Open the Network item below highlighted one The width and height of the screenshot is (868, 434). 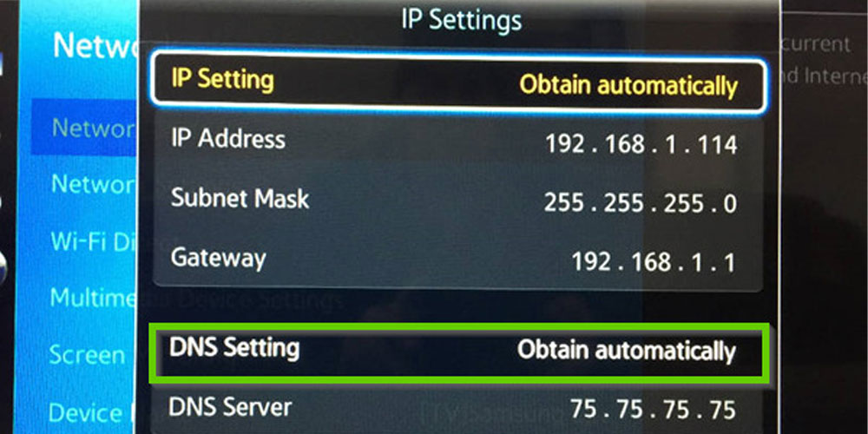coord(93,184)
